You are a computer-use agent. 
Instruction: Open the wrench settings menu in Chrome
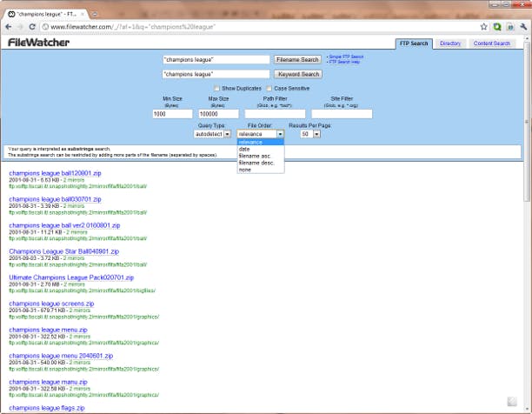(x=523, y=27)
